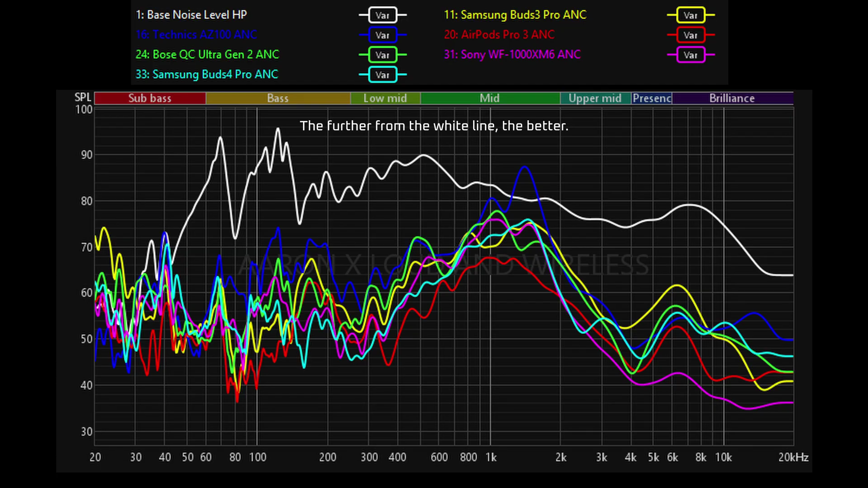The width and height of the screenshot is (868, 488).
Task: Click the Upper mid frequency band
Action: click(595, 98)
